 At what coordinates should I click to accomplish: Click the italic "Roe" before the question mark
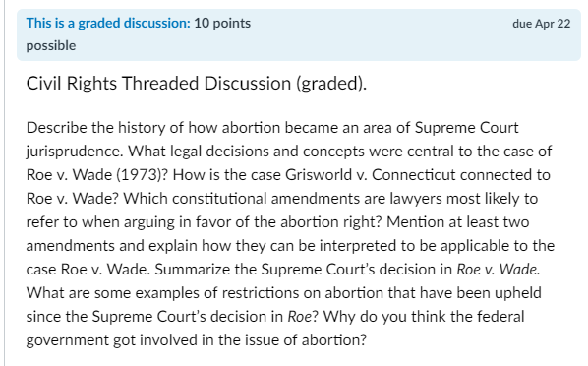click(x=299, y=317)
